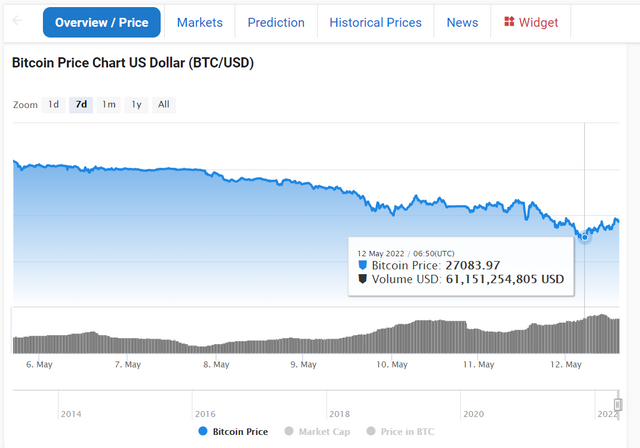Set chart zoom to 1y

click(136, 105)
